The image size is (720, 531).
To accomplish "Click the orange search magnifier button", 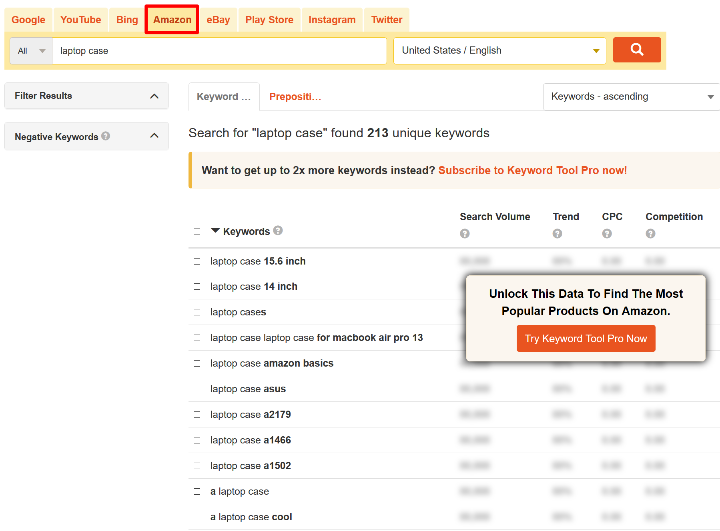I will [x=636, y=50].
